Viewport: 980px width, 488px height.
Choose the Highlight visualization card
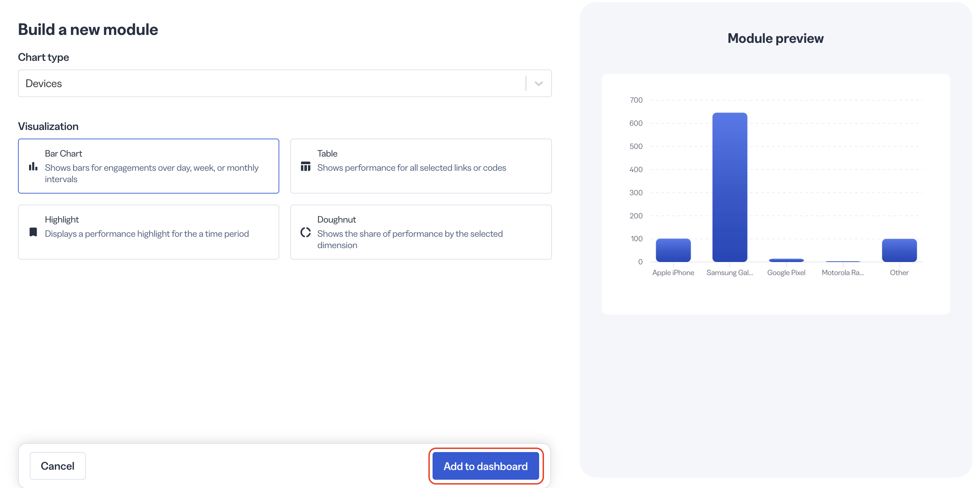pos(148,232)
